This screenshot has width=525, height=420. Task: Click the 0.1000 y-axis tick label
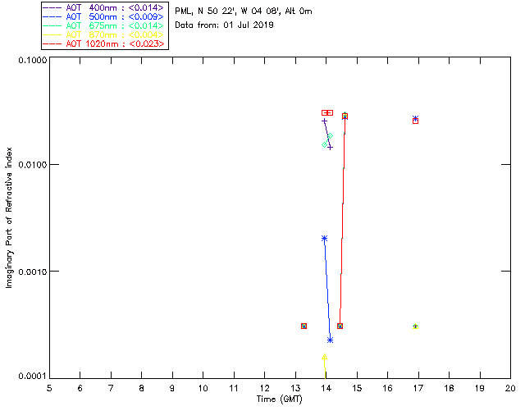pyautogui.click(x=32, y=60)
